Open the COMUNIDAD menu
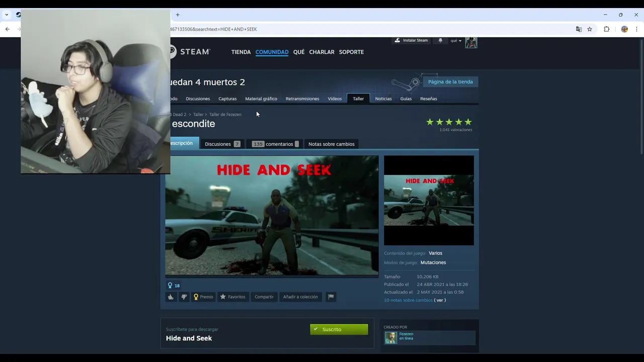644x362 pixels. coord(272,52)
